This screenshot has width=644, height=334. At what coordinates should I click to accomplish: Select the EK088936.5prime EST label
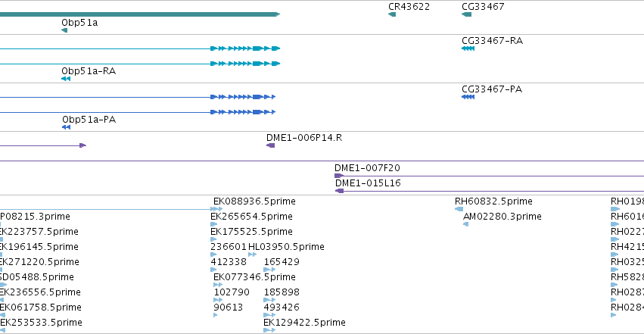point(254,201)
